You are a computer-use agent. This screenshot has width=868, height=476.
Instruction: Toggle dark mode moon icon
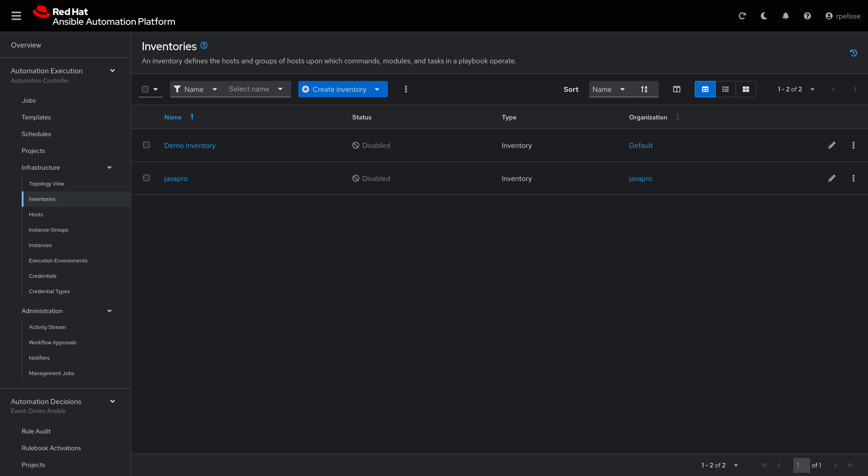(764, 16)
